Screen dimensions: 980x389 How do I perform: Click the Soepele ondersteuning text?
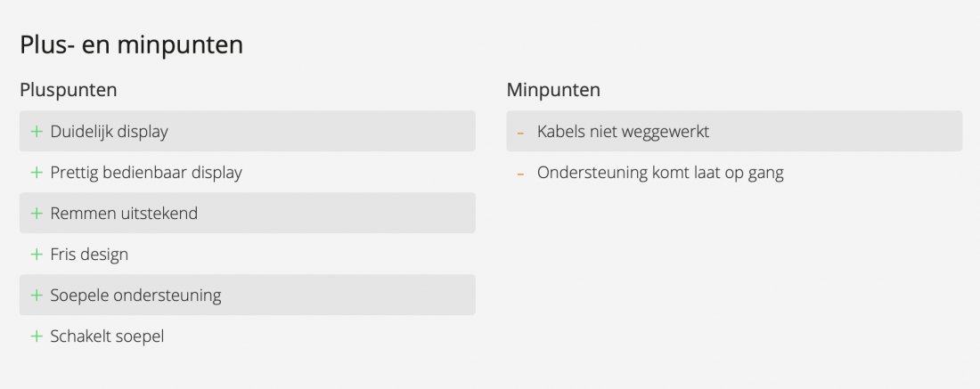point(135,296)
